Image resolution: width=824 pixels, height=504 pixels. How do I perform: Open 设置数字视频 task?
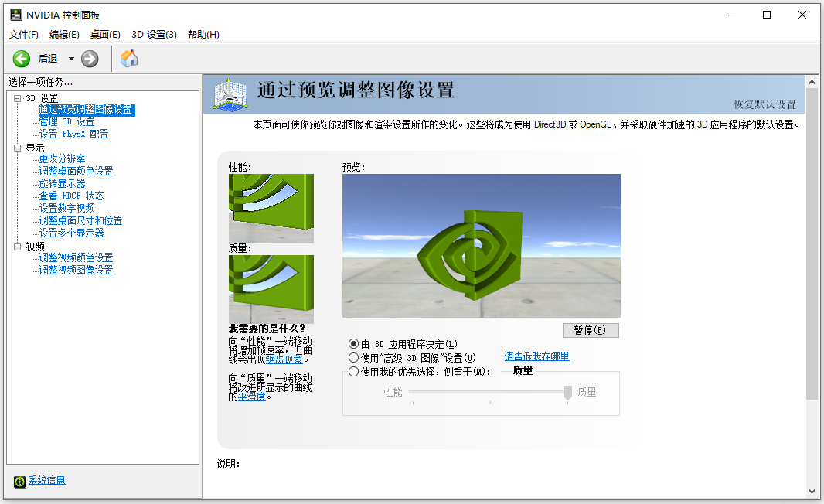click(x=66, y=208)
